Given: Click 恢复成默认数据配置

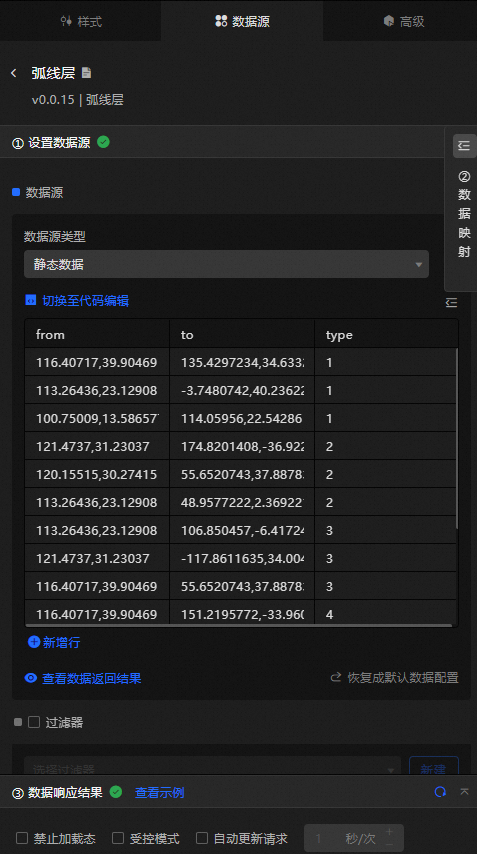Looking at the screenshot, I should (403, 678).
